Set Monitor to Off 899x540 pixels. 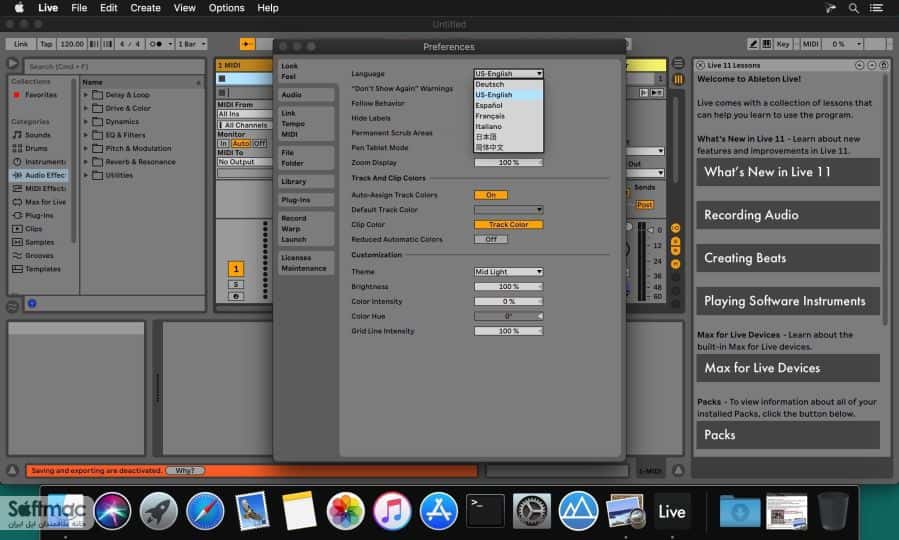tap(260, 143)
